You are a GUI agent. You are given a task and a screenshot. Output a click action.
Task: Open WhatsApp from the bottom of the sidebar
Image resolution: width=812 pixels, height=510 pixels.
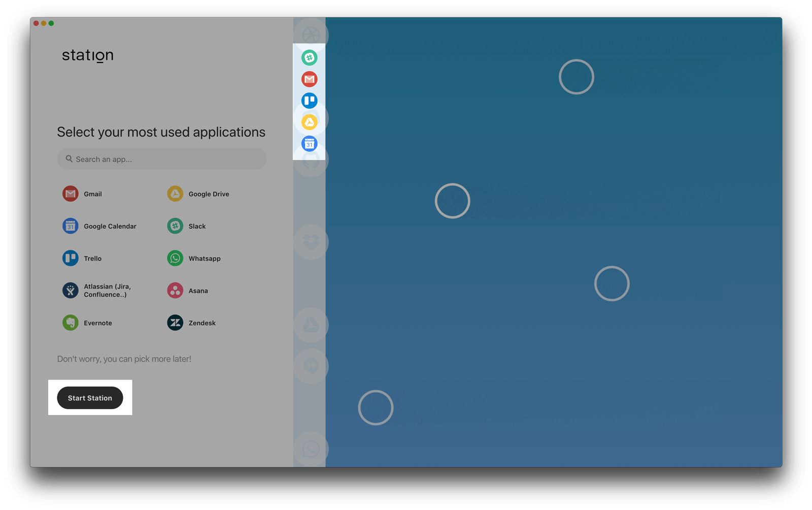[x=310, y=449]
